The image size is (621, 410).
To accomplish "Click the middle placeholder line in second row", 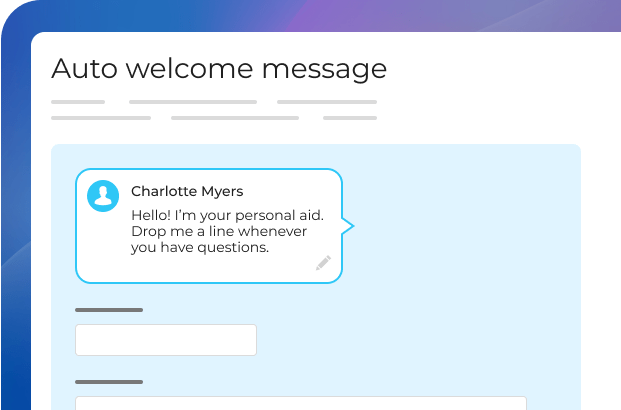I will (x=235, y=118).
